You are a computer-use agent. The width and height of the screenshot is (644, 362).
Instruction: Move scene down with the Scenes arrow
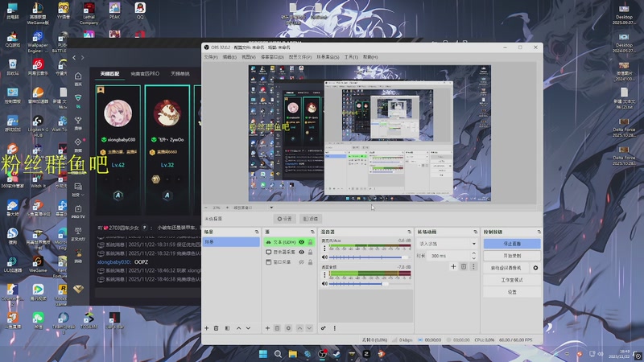click(248, 328)
